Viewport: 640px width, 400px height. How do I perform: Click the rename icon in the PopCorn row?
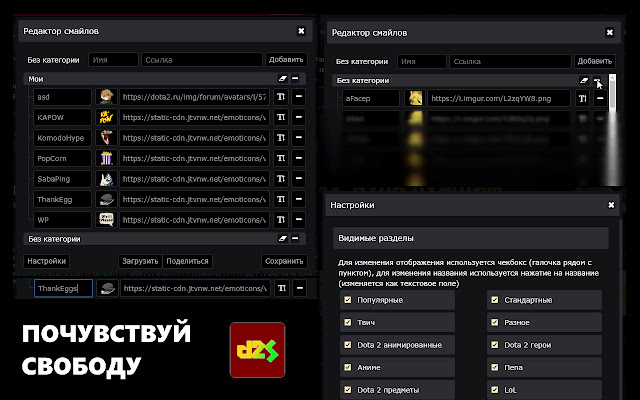281,158
